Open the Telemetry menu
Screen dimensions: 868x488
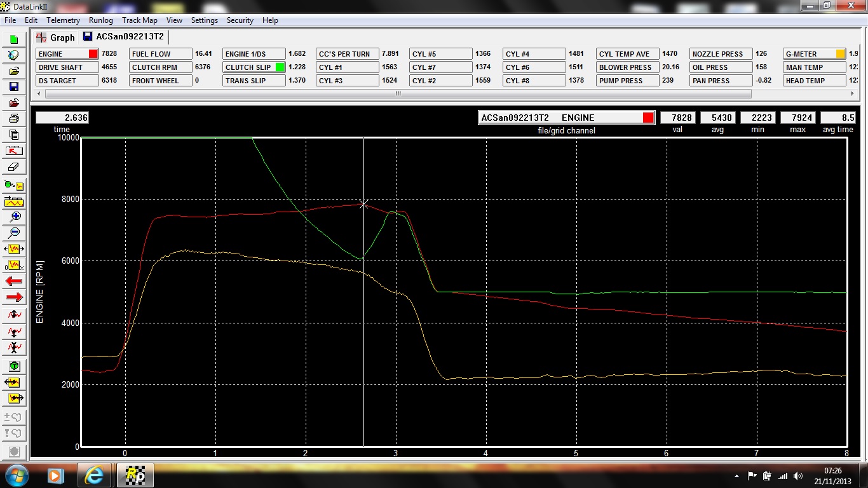point(63,20)
